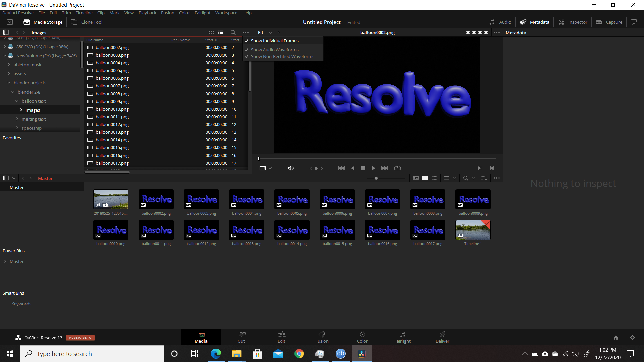
Task: Open viewer options three-dot menu
Action: click(x=497, y=32)
